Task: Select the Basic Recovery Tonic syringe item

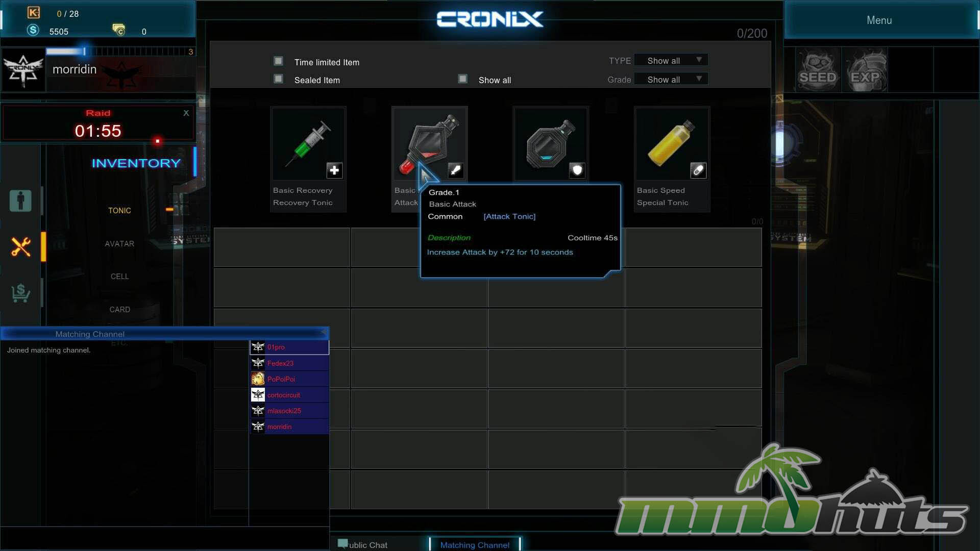Action: tap(308, 144)
